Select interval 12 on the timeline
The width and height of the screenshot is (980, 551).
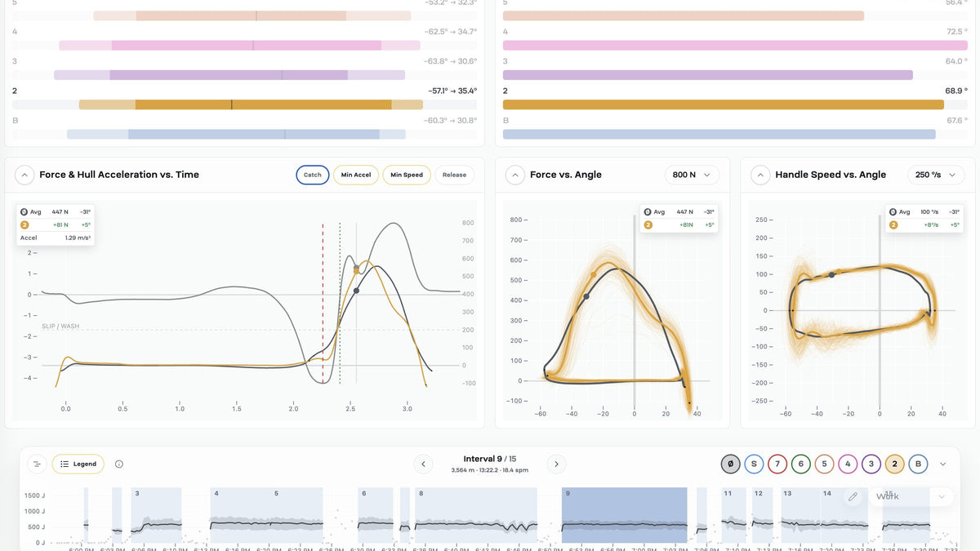point(763,514)
